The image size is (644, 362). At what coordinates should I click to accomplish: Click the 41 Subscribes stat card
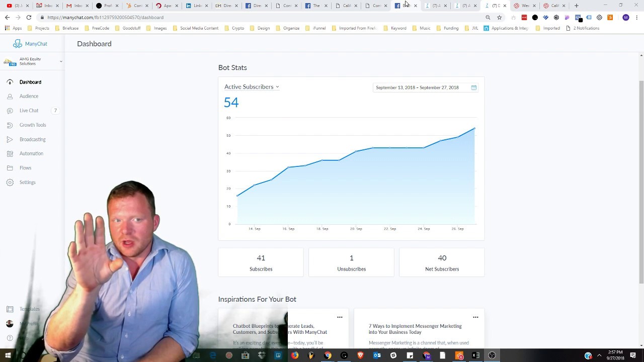261,262
